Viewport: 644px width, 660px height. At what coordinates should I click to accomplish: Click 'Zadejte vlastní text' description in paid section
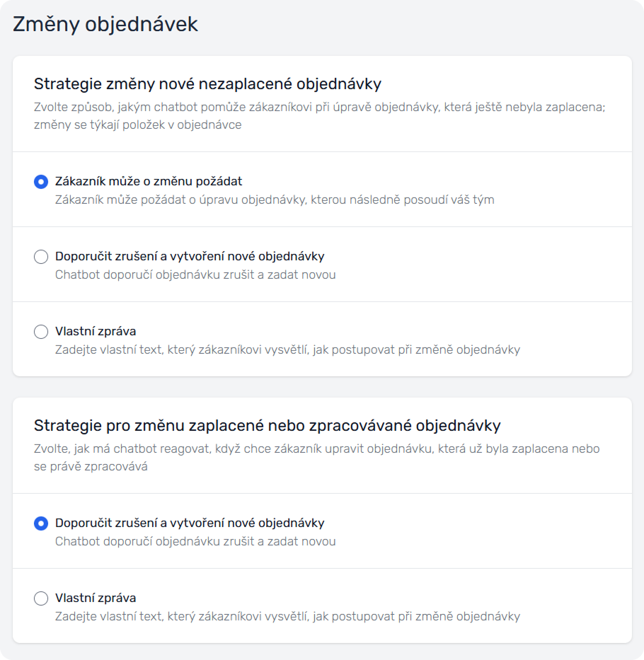point(287,616)
